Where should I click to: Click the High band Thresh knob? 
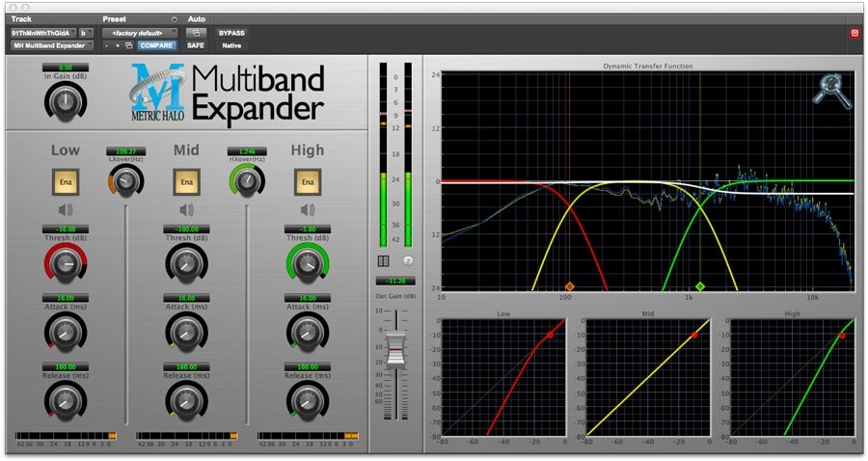click(x=308, y=263)
